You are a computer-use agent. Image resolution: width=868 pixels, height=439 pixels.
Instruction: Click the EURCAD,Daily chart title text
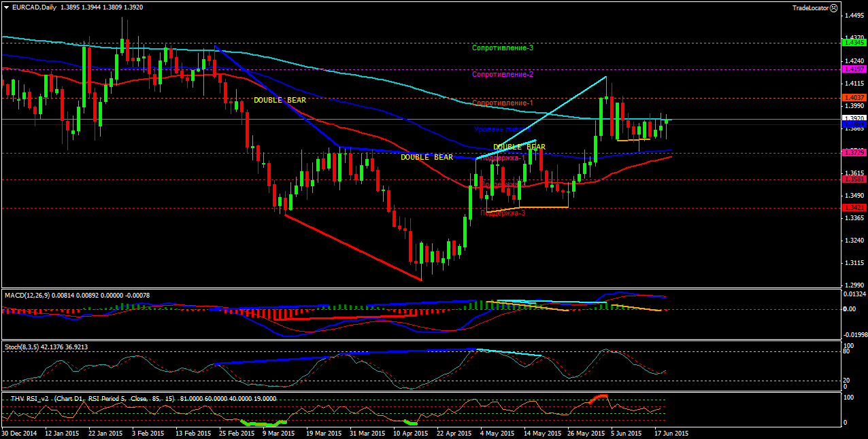point(33,7)
